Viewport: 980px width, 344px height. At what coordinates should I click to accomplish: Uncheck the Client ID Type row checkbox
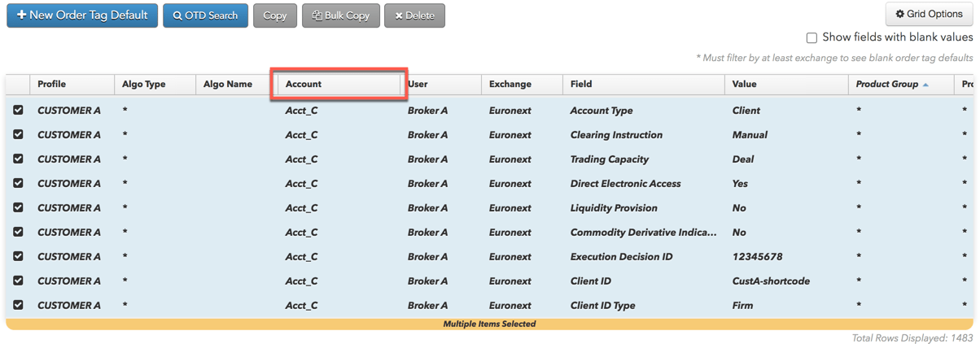(x=18, y=305)
